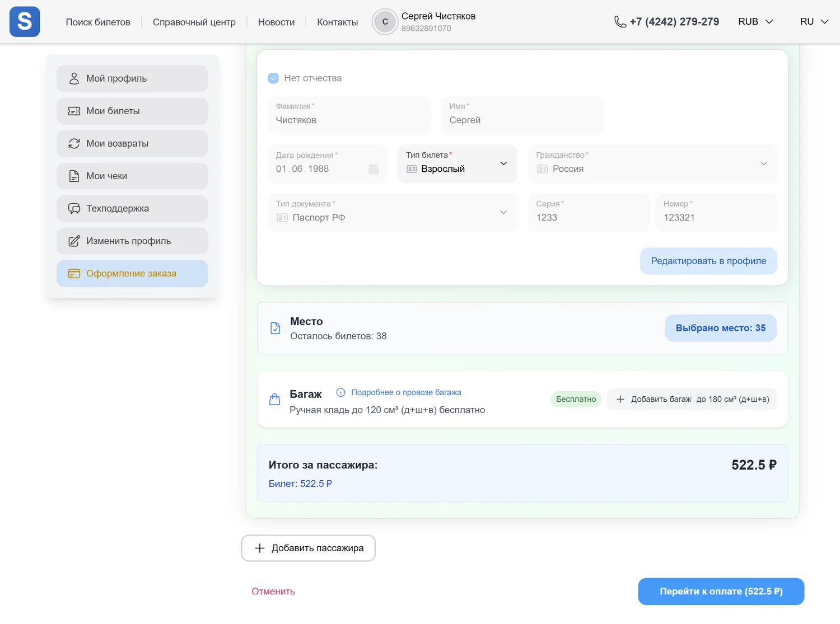Click the document icon beside Мои чеки

[x=74, y=176]
